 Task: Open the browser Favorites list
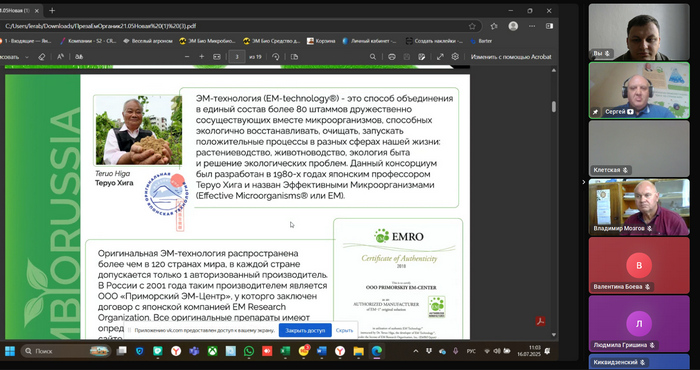(x=494, y=26)
